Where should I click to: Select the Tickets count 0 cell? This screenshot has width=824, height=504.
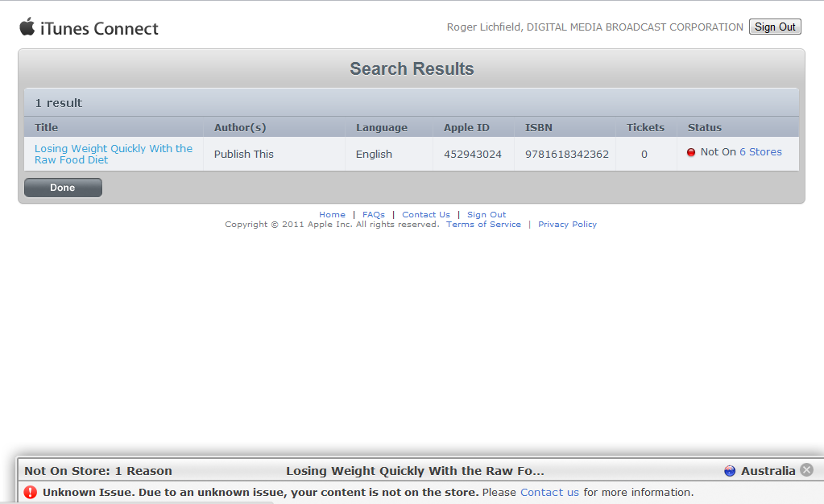coord(644,154)
